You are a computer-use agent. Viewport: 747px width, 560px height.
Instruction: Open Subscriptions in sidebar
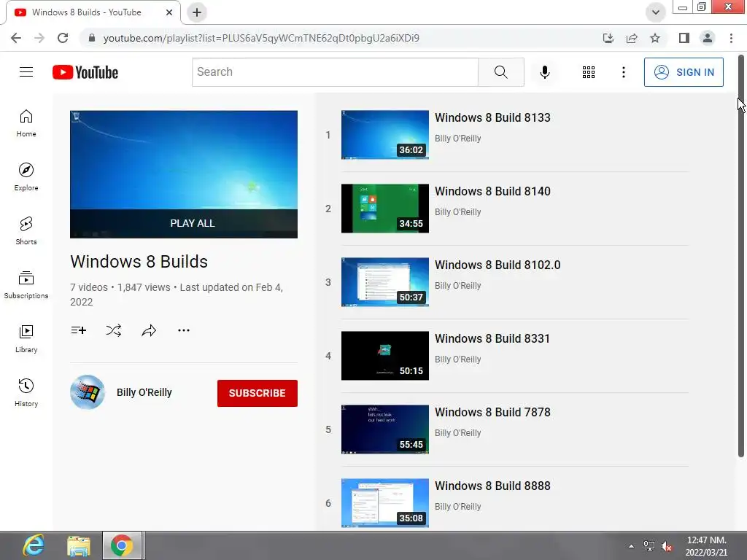[x=26, y=285]
